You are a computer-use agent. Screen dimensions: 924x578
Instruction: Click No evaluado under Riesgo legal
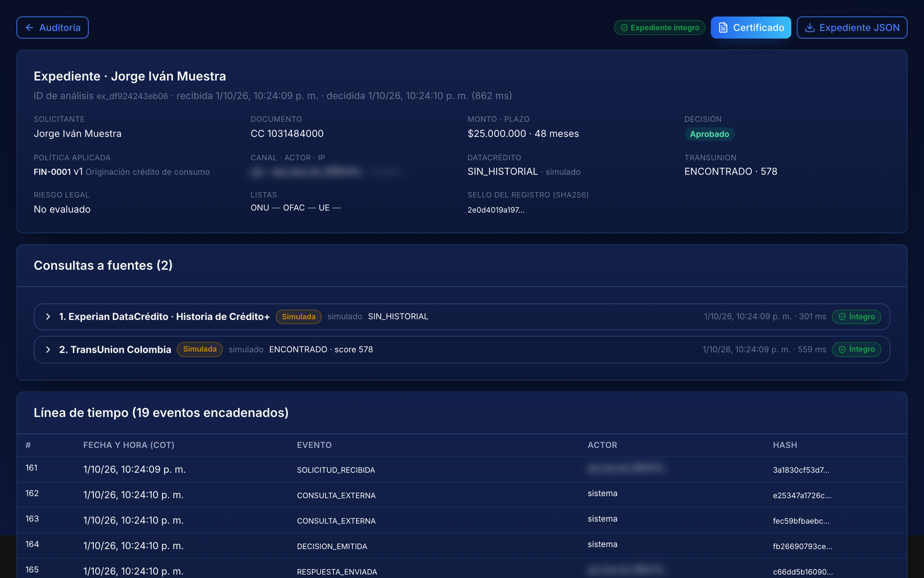coord(62,209)
